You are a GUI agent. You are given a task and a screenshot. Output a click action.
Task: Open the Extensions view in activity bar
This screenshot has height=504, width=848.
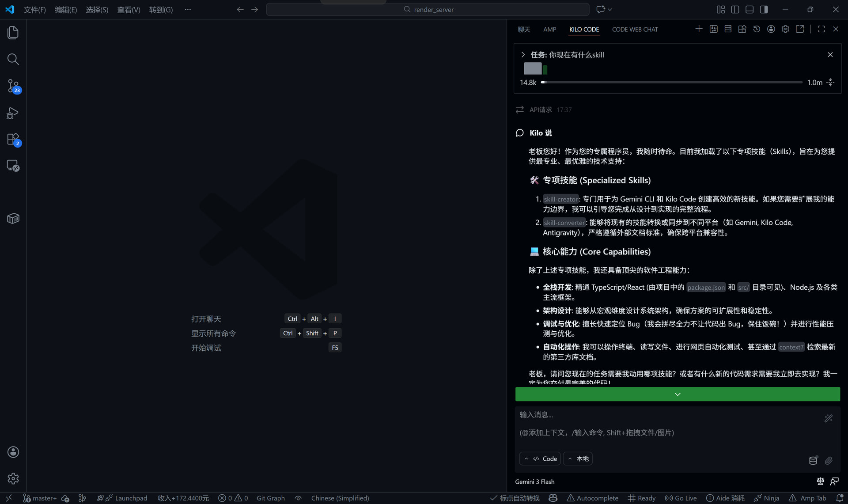click(x=13, y=139)
